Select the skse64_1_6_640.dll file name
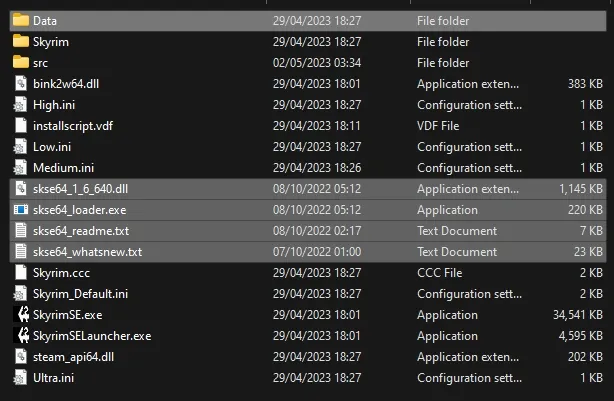 (x=80, y=188)
